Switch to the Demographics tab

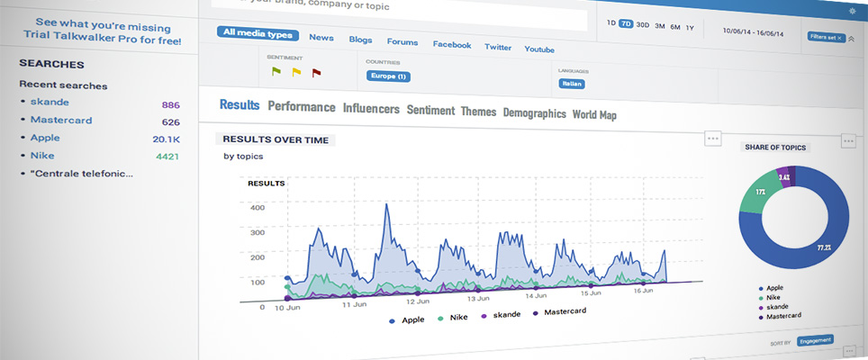534,113
